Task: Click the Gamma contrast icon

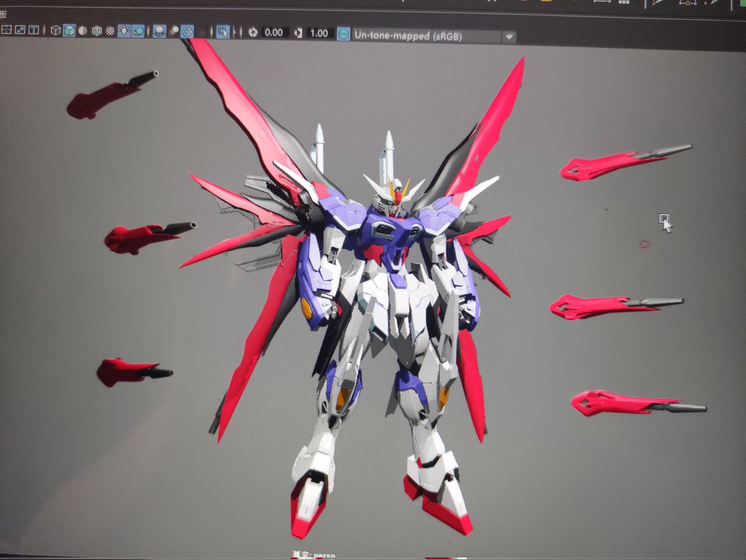Action: point(298,33)
